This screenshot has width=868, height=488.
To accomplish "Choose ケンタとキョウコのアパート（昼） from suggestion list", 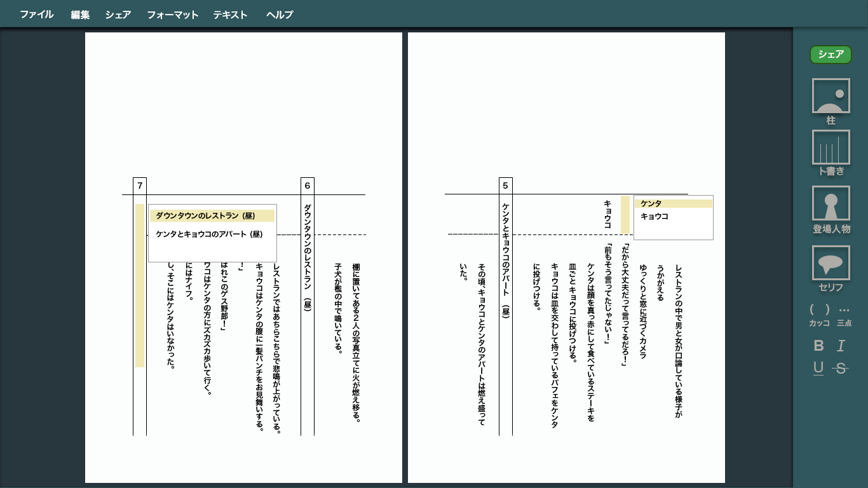I will click(x=209, y=234).
